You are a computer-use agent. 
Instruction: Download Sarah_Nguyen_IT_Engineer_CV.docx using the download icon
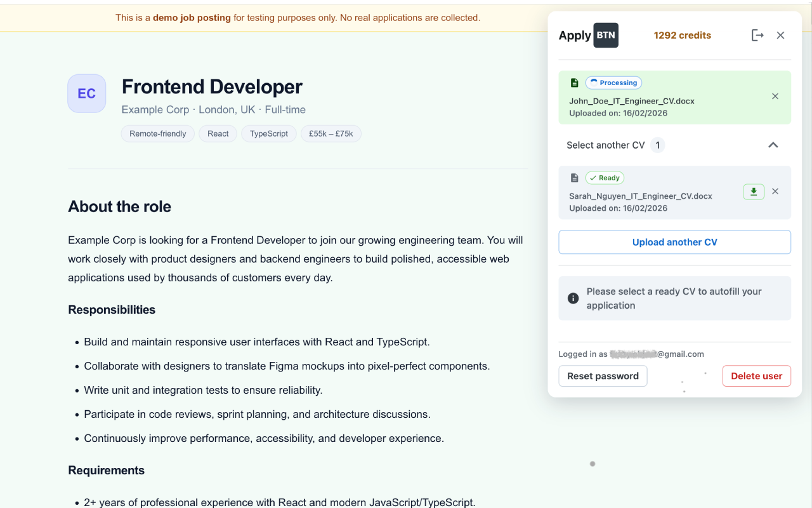[x=753, y=191]
